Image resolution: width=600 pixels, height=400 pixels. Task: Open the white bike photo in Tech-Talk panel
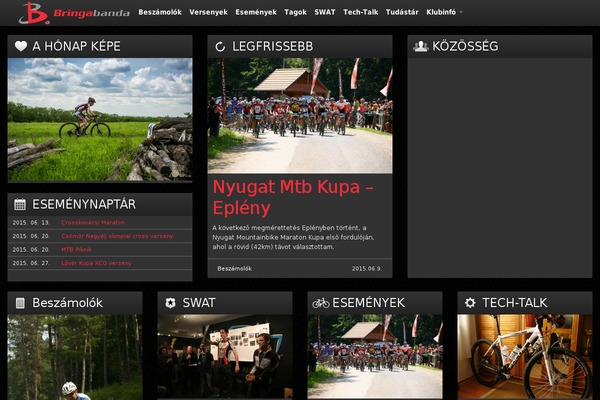coord(525,357)
